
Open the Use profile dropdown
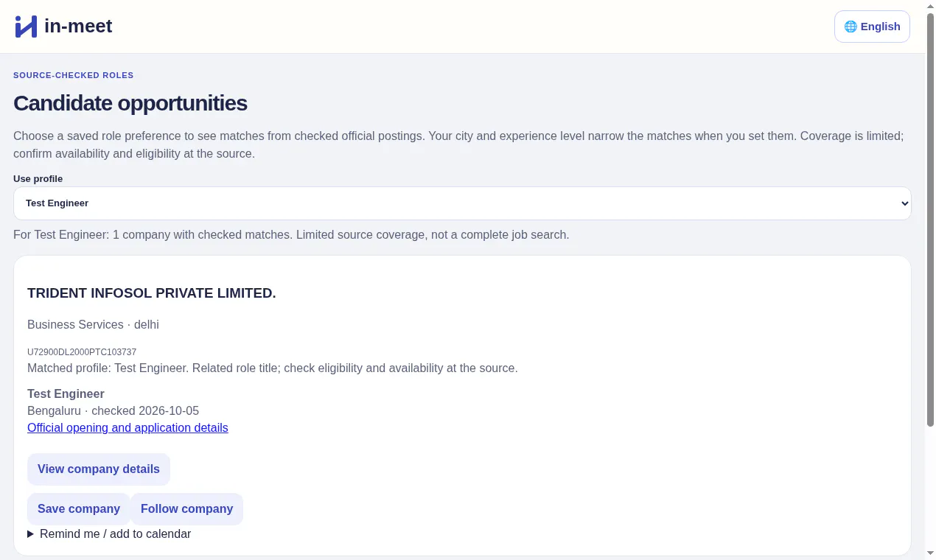[462, 203]
